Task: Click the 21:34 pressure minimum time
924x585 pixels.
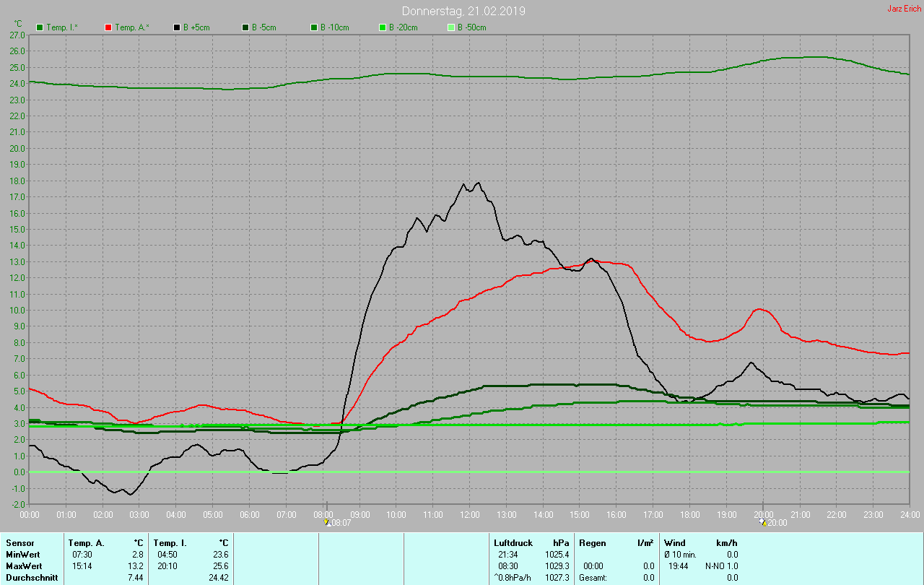Action: pos(507,554)
